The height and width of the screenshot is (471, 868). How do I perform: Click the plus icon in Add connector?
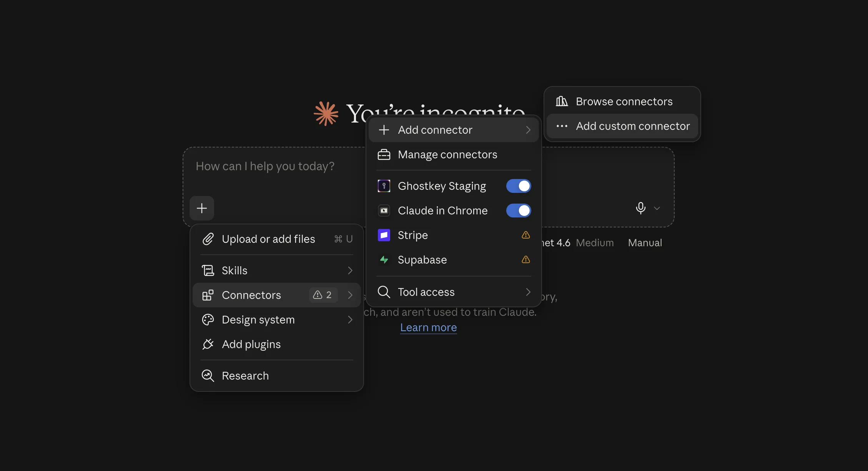(x=384, y=130)
